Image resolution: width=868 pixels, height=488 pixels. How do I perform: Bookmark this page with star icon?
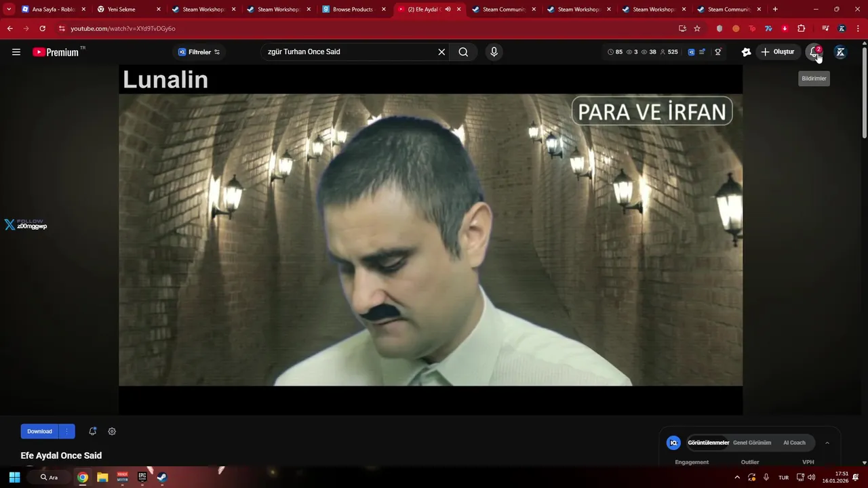(697, 28)
